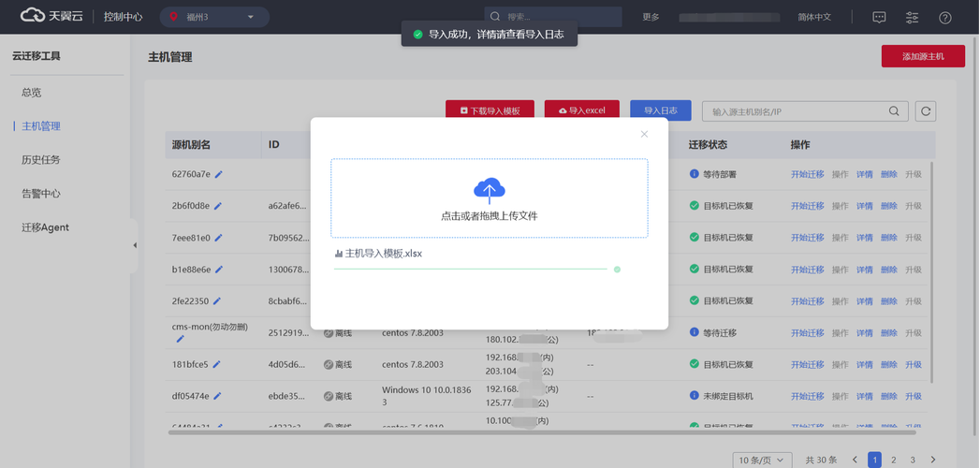Open the 10条/页 page size dropdown
This screenshot has width=980, height=468.
pyautogui.click(x=762, y=460)
